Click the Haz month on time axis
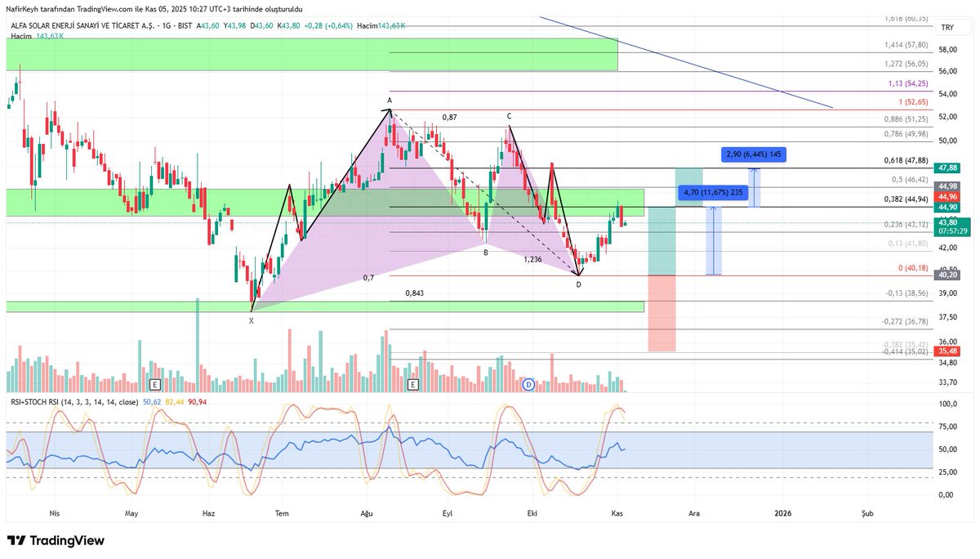The image size is (980, 559). [x=208, y=514]
